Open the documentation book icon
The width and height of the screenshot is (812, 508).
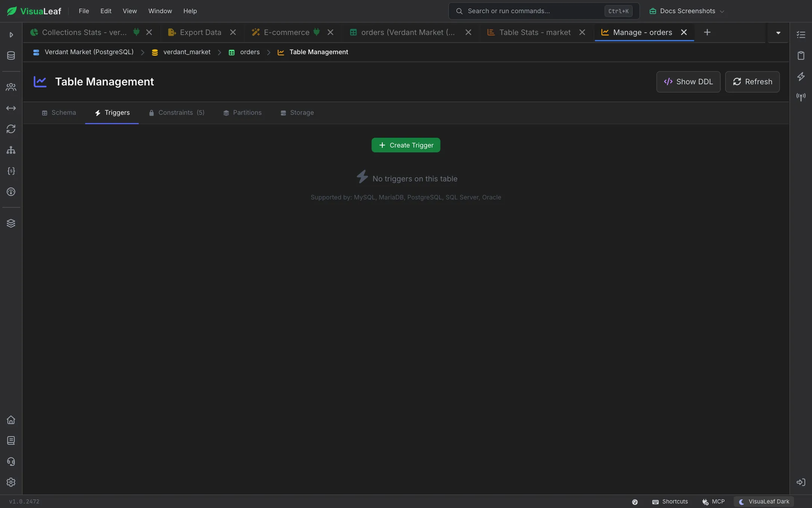11,441
